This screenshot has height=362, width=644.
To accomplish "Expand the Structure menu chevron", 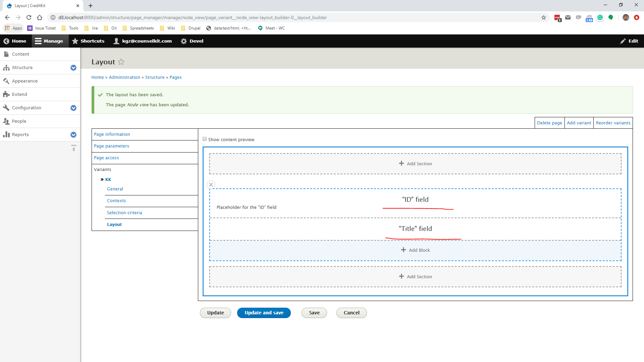I will pyautogui.click(x=73, y=68).
